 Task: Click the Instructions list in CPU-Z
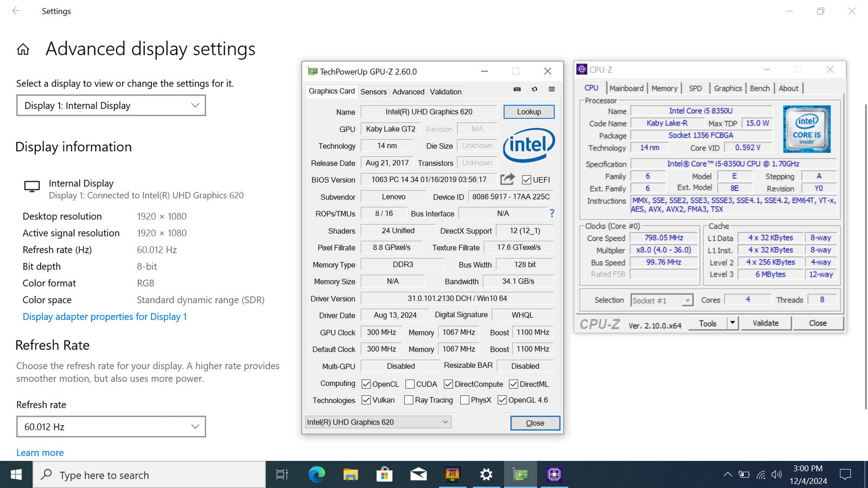734,205
